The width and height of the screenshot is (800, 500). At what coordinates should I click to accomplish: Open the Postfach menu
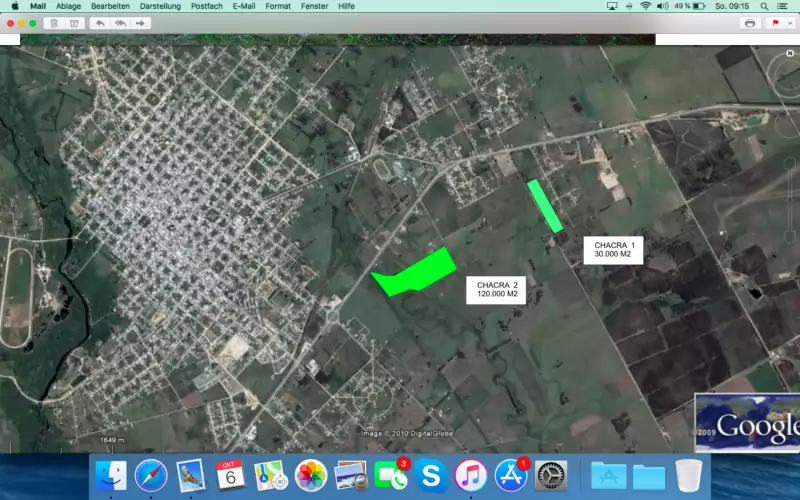207,6
